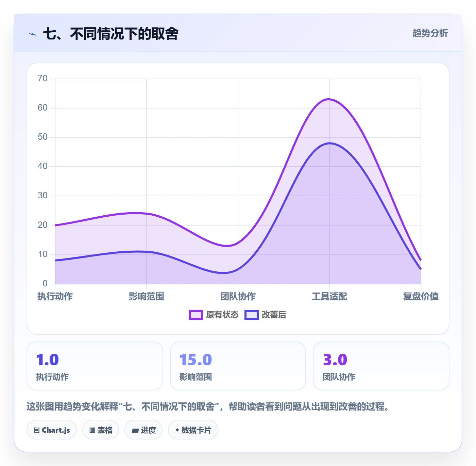Viewport: 476px width, 466px height.
Task: Click the 执行动作 x-axis label
Action: point(55,297)
